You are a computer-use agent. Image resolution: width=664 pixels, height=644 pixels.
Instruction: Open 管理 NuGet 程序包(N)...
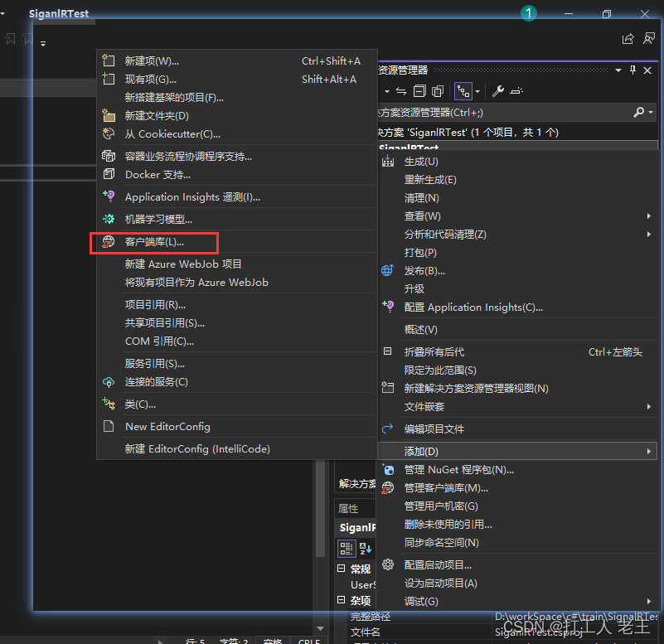click(517, 470)
